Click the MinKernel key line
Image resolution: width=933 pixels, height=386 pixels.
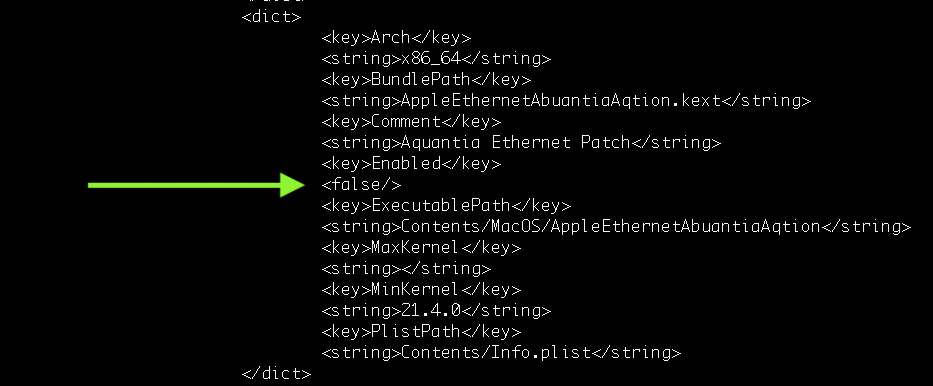pyautogui.click(x=421, y=290)
